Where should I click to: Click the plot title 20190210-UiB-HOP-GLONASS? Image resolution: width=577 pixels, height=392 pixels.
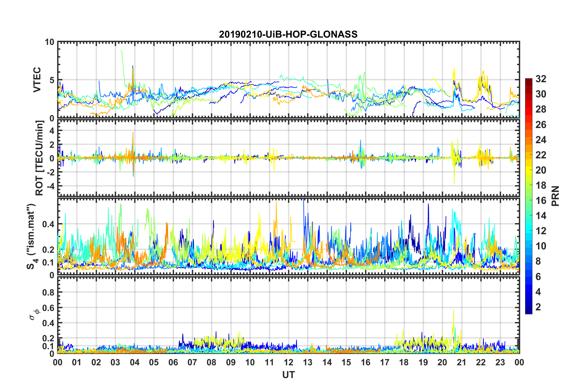tap(288, 34)
